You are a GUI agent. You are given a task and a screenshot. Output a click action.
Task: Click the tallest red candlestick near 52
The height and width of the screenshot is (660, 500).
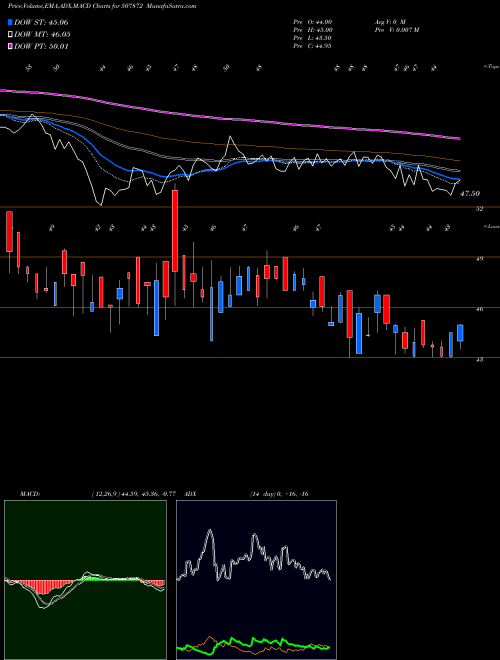pyautogui.click(x=175, y=230)
